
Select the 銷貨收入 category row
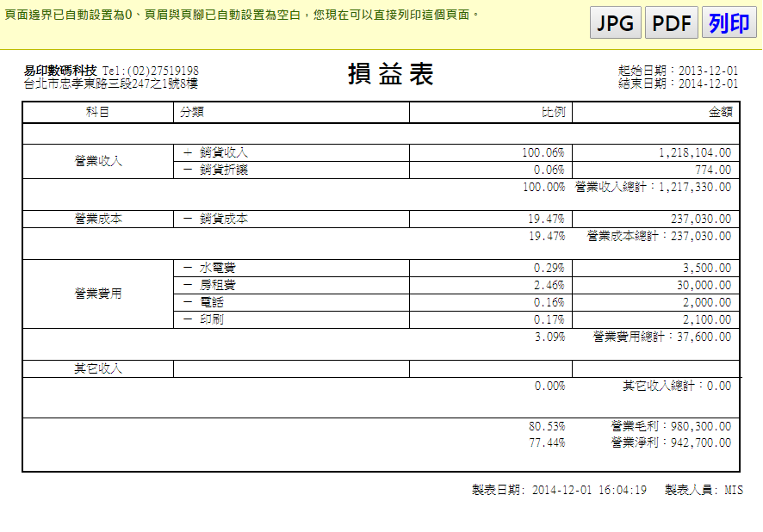(223, 153)
